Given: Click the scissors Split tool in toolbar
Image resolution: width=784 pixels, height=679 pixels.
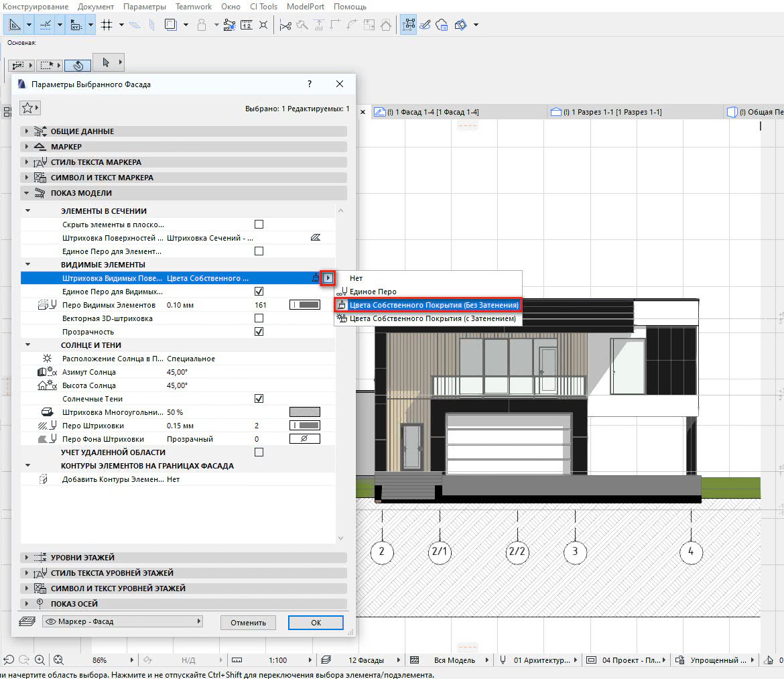Looking at the screenshot, I should (285, 25).
